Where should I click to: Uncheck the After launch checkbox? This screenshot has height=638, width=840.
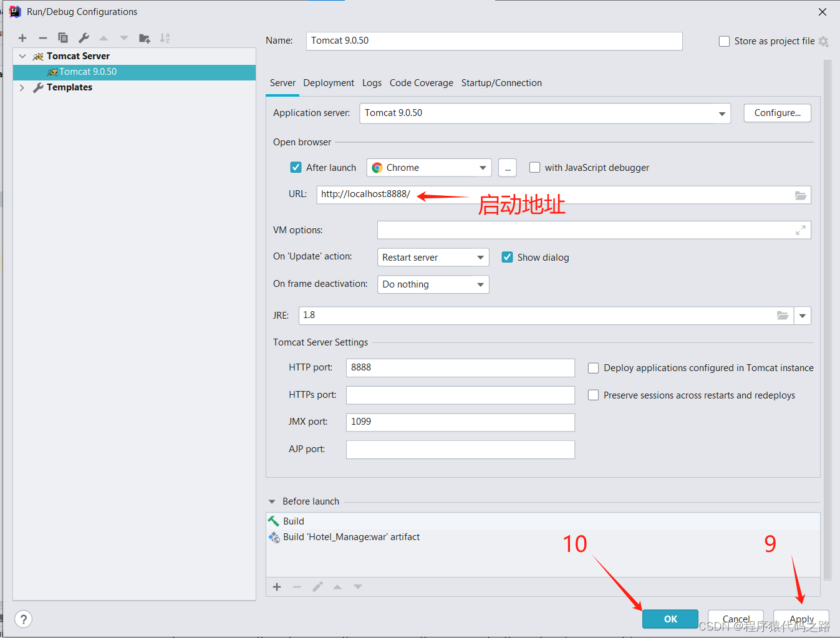click(296, 167)
